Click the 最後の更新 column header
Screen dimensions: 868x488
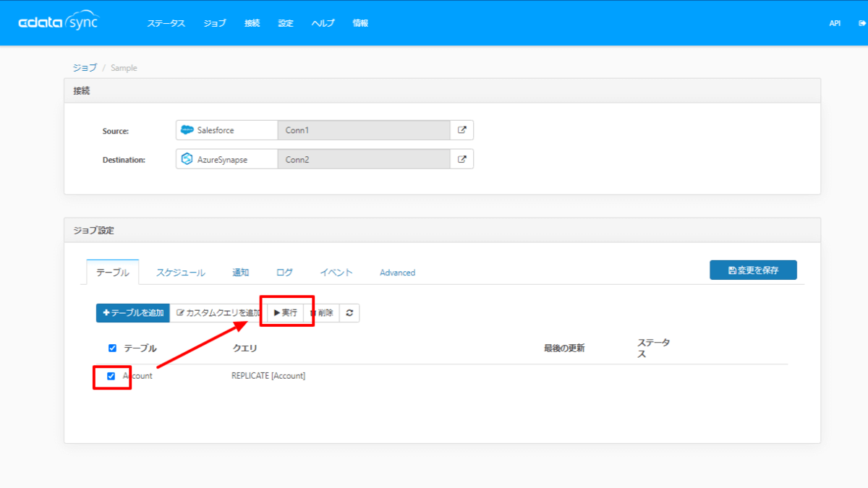coord(564,348)
